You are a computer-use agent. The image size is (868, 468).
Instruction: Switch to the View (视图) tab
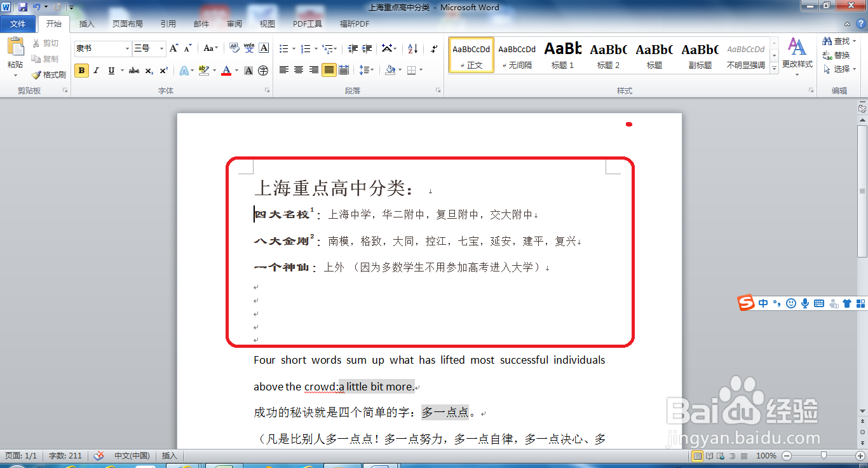pos(268,24)
